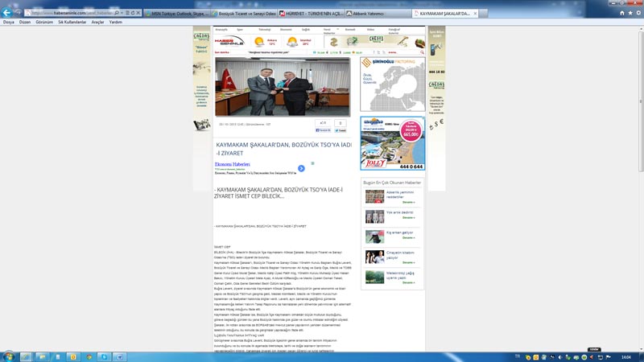
Task: Open the 'Askerlik yemini' most-read news item
Action: [x=392, y=196]
